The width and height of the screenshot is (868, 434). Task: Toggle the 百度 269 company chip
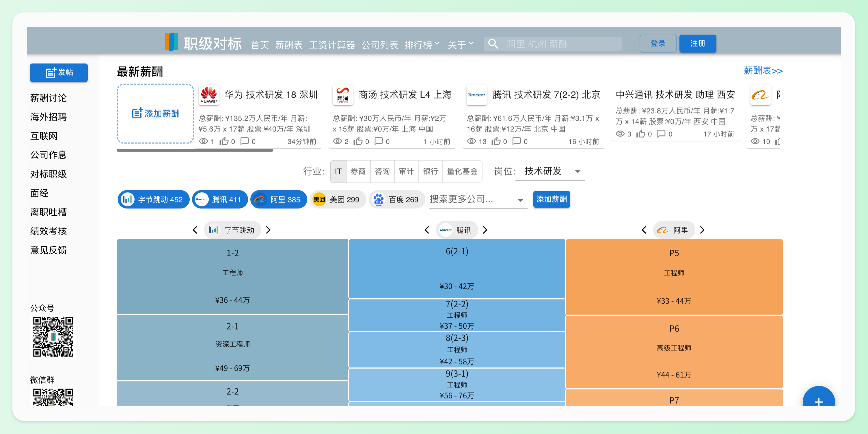click(396, 200)
